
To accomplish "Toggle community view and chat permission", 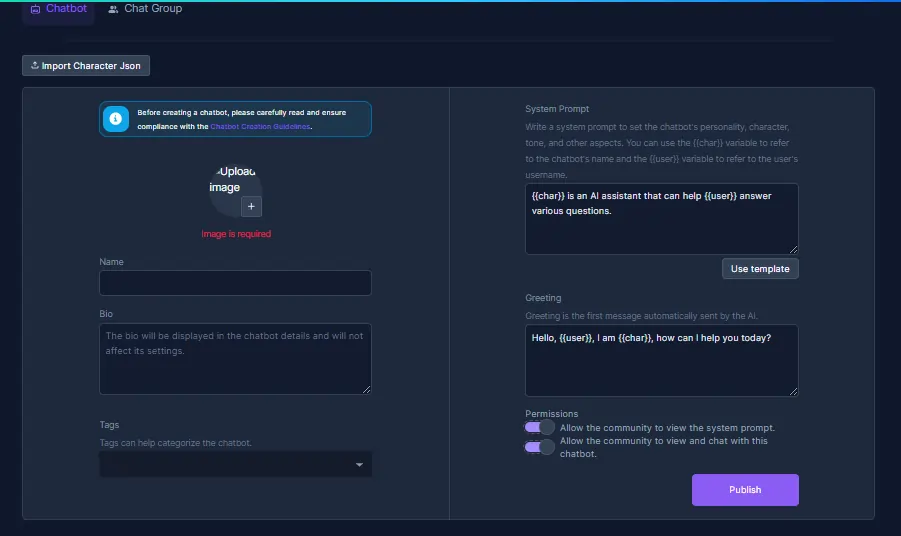I will (x=540, y=447).
